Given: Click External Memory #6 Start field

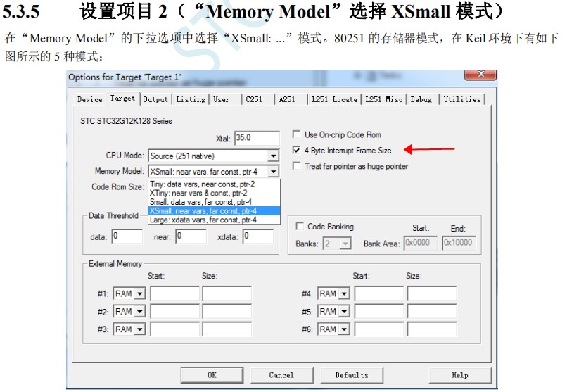Looking at the screenshot, I should coord(379,329).
